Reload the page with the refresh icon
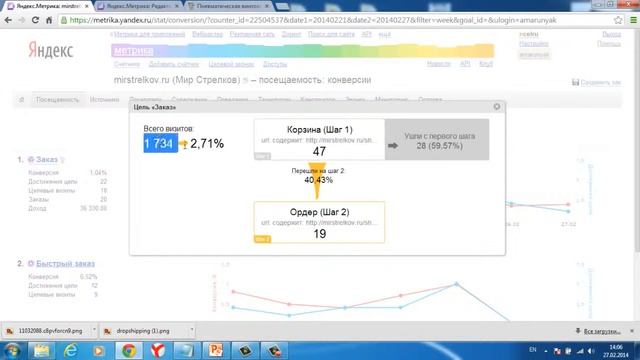 (36, 20)
